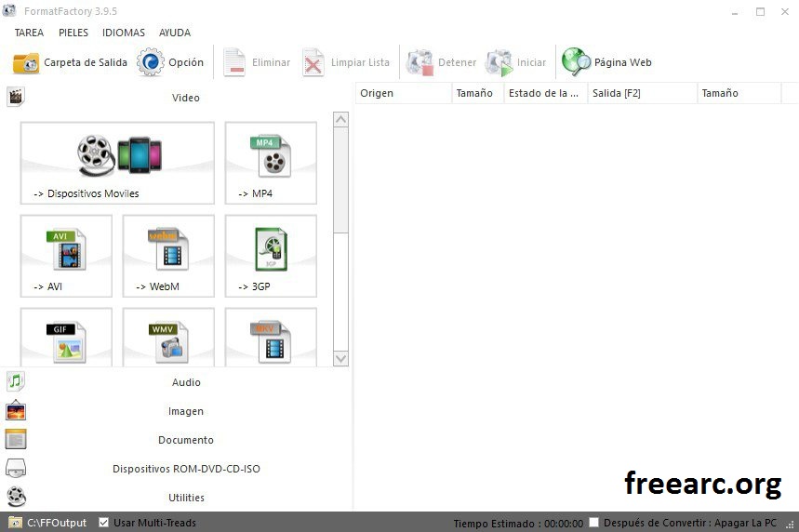
Task: Expand the Utilities category section
Action: pos(176,497)
